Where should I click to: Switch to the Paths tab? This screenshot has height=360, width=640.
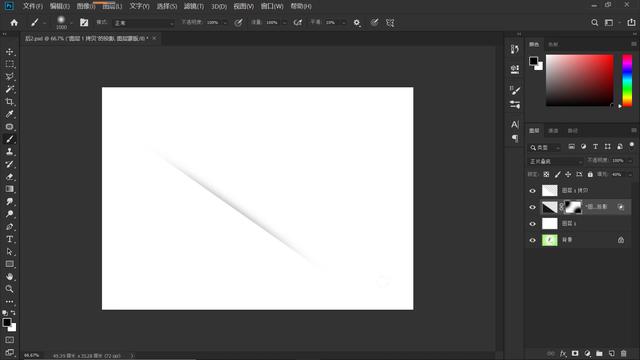(572, 131)
